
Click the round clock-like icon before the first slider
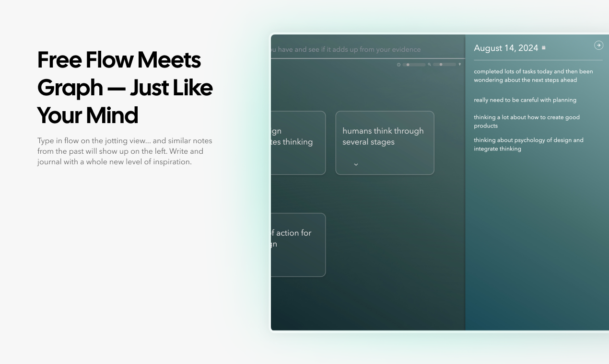(x=398, y=65)
